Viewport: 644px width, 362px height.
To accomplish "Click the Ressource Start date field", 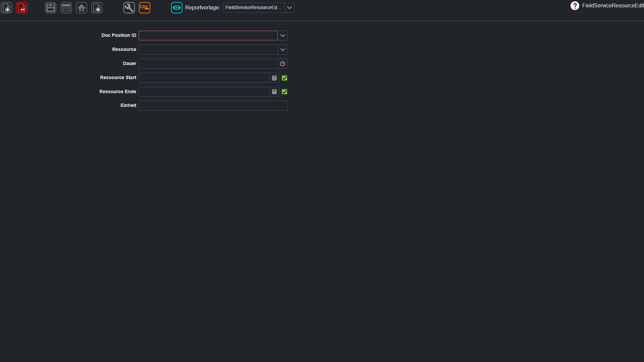I will click(x=204, y=78).
